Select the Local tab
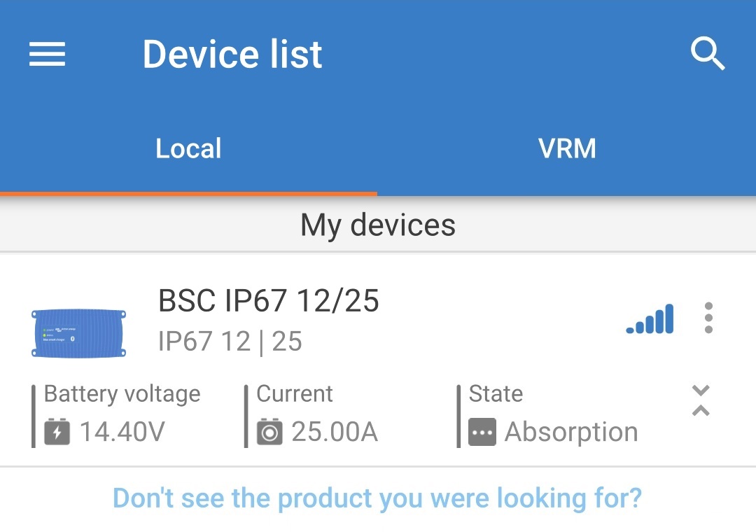The width and height of the screenshot is (756, 532). (x=188, y=148)
